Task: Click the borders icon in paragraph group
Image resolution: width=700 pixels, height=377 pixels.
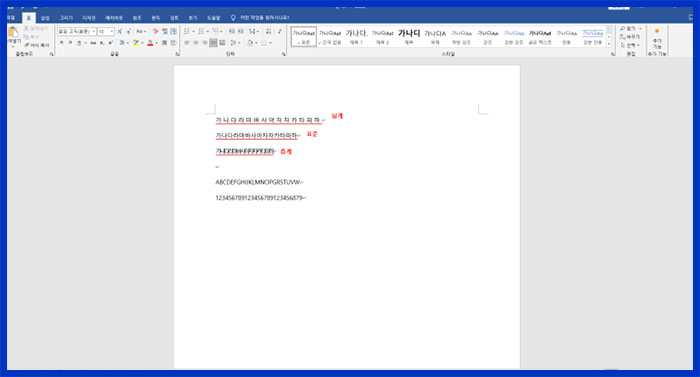Action: pos(264,42)
